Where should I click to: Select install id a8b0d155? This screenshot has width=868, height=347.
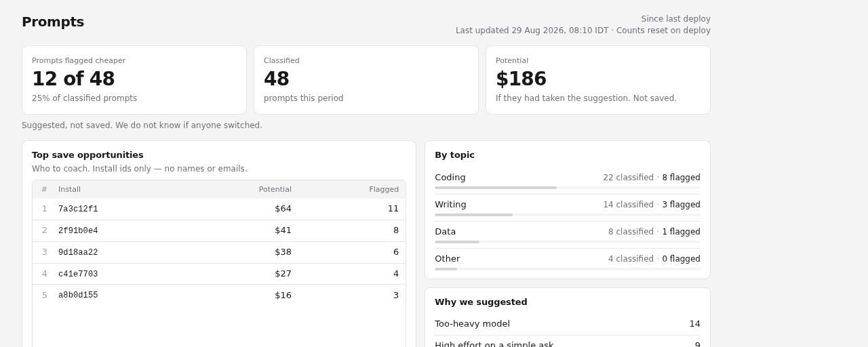(x=78, y=295)
